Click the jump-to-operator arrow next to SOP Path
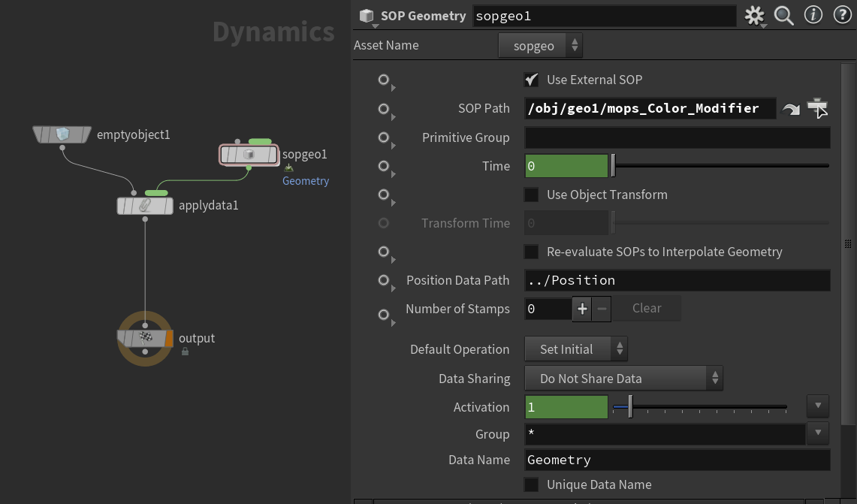 790,108
